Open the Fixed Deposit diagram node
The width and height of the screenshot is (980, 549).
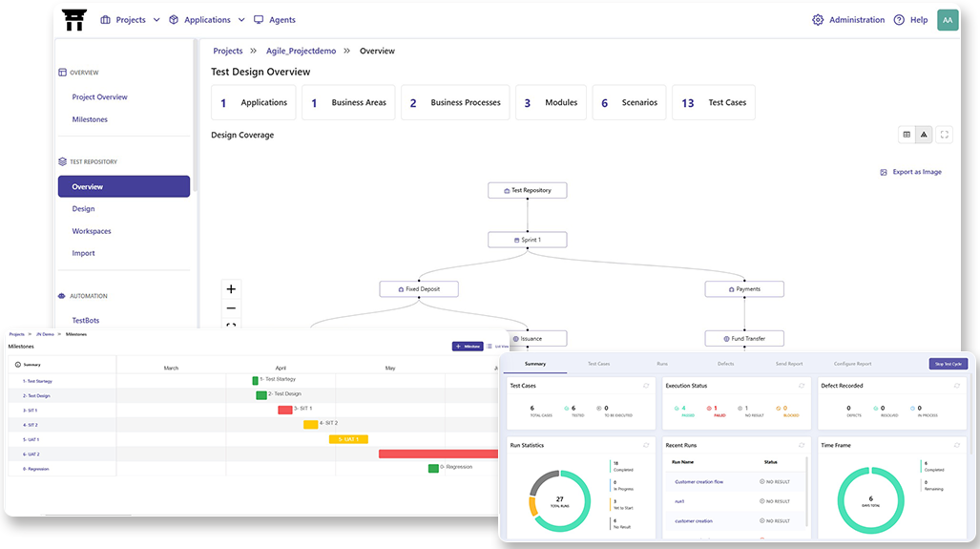(x=418, y=288)
